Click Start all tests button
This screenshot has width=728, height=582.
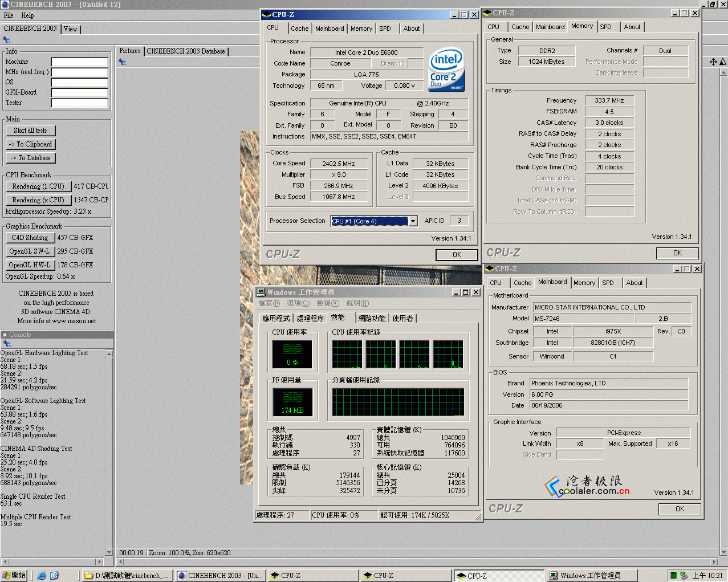31,131
